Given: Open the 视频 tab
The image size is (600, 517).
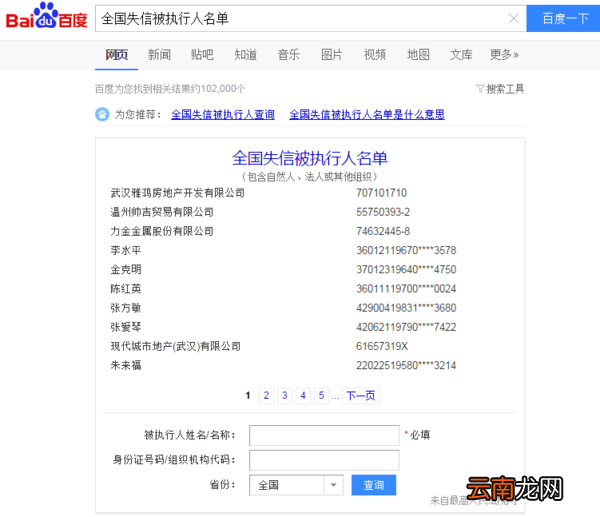Looking at the screenshot, I should point(375,55).
